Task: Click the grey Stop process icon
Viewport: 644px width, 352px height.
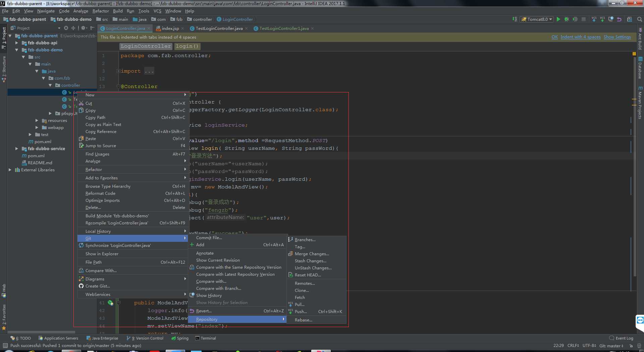Action: click(584, 19)
